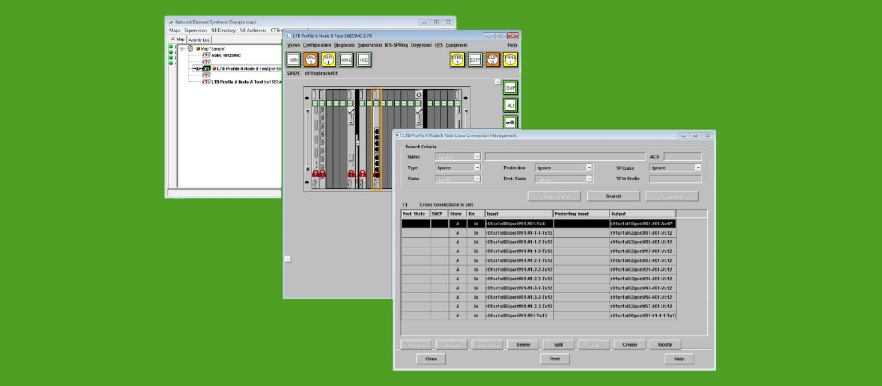Screen dimensions: 882x386
Task: Click the Dir column header
Action: [475, 214]
